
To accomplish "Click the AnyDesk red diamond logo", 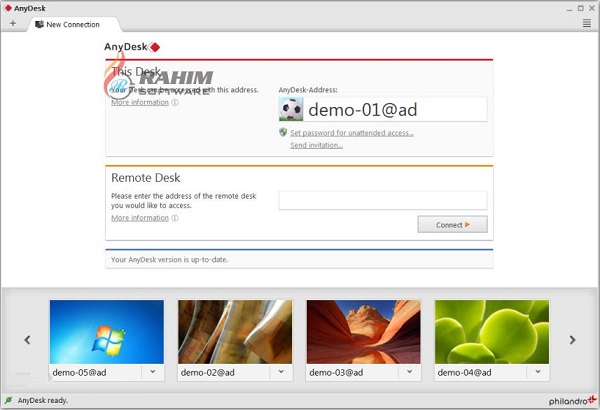I will pyautogui.click(x=155, y=47).
